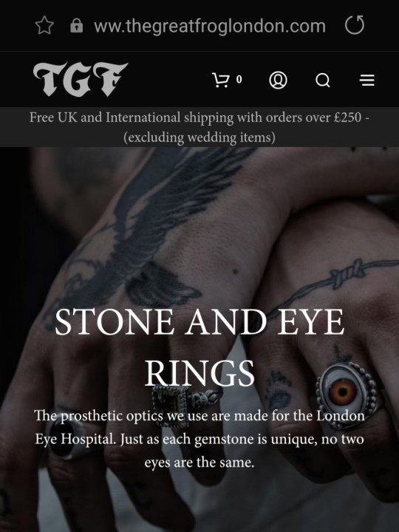The height and width of the screenshot is (532, 399).
Task: Tap the free shipping over £250 banner
Action: (199, 117)
